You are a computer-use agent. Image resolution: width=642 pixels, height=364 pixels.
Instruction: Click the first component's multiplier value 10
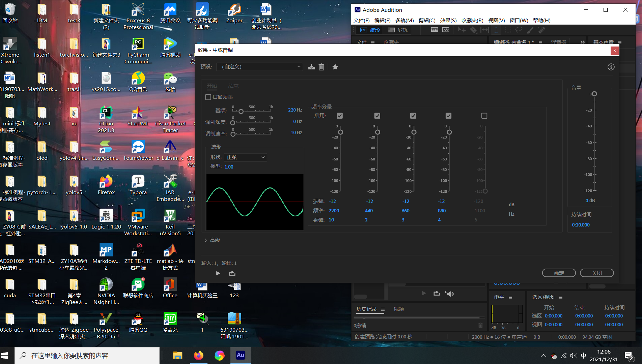click(x=331, y=220)
